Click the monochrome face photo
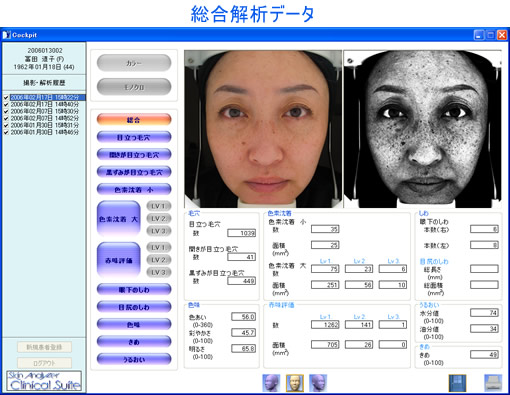Screen dimensions: 510x395 click(x=422, y=129)
